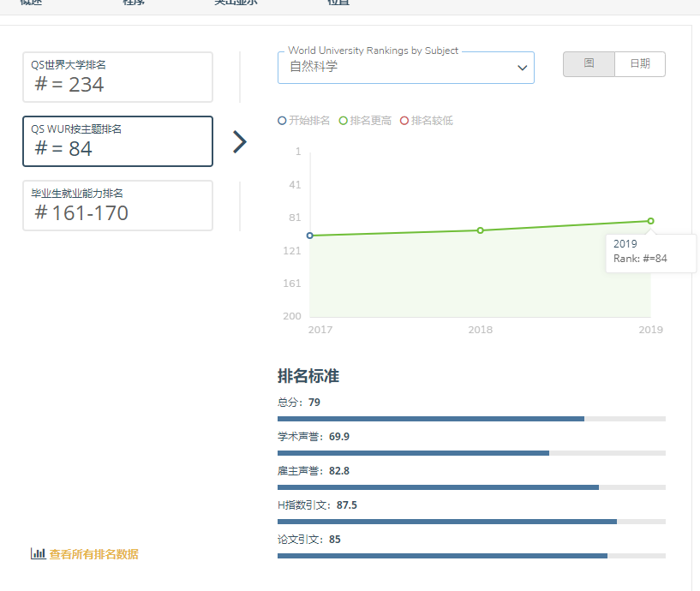This screenshot has width=700, height=591.
Task: Open the 毕业生就业能力排名 ranking card
Action: coord(117,206)
